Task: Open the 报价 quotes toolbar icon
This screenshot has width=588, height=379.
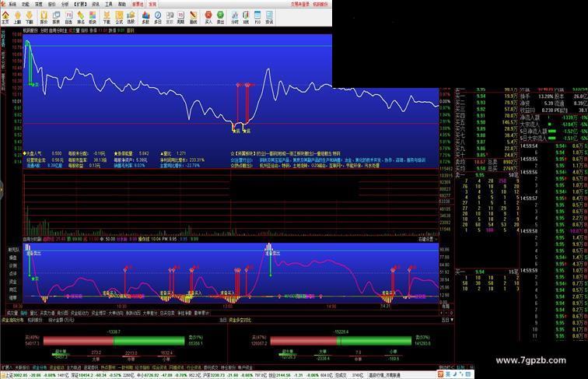Action: pos(44,17)
